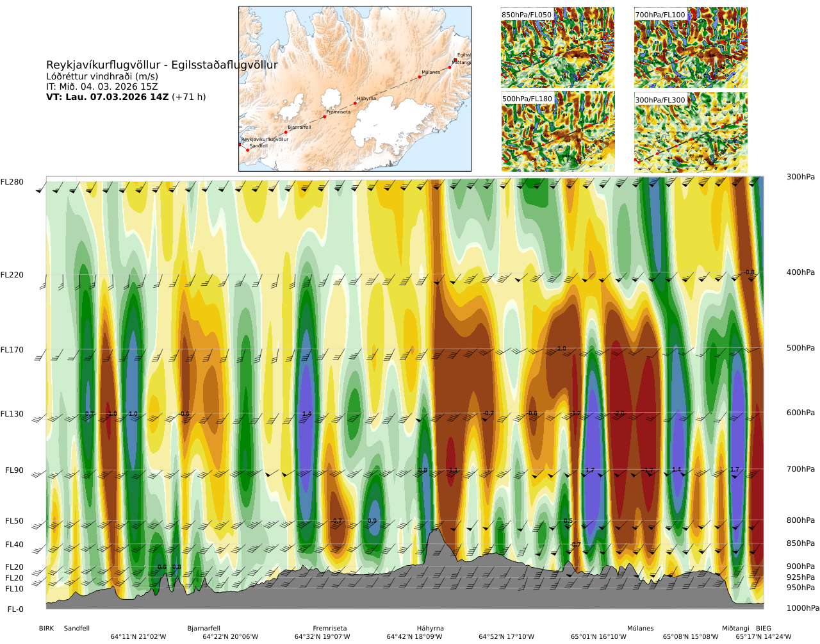
Task: Click the Bjarnarfell label below the chart
Action: [x=204, y=629]
